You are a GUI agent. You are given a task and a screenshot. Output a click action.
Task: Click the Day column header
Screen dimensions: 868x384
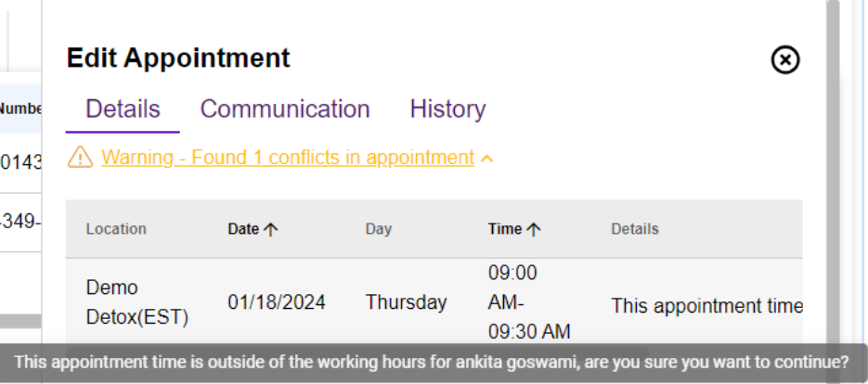point(379,229)
